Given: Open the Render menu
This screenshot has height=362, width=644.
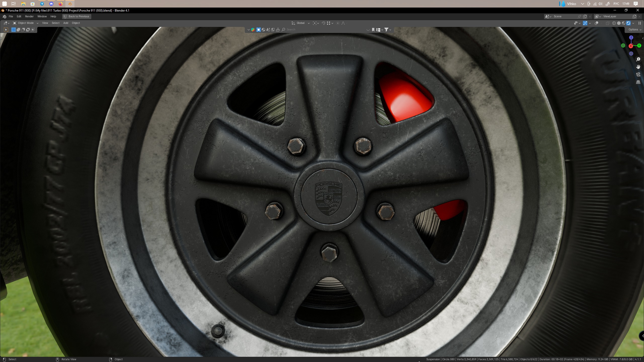Looking at the screenshot, I should coord(29,16).
